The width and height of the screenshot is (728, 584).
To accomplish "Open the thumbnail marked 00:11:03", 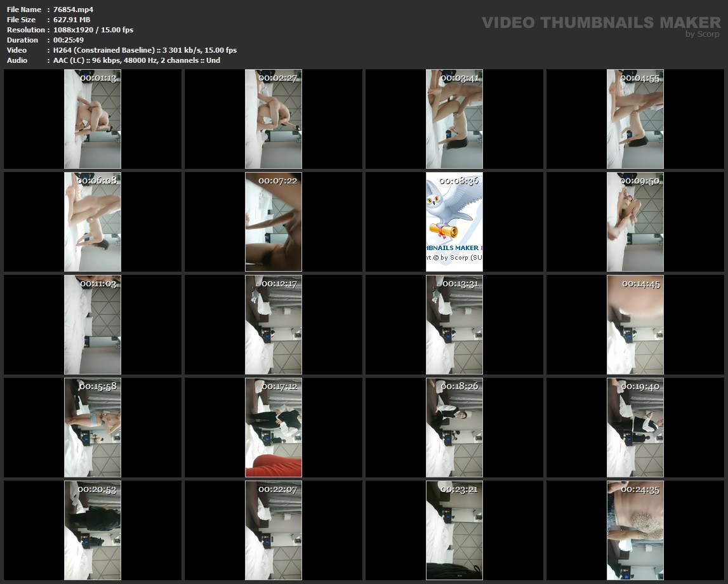I will tap(93, 324).
